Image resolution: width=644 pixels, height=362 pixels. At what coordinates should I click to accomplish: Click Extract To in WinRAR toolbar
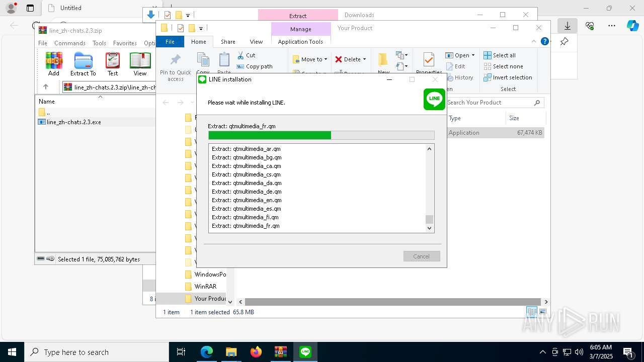[83, 64]
